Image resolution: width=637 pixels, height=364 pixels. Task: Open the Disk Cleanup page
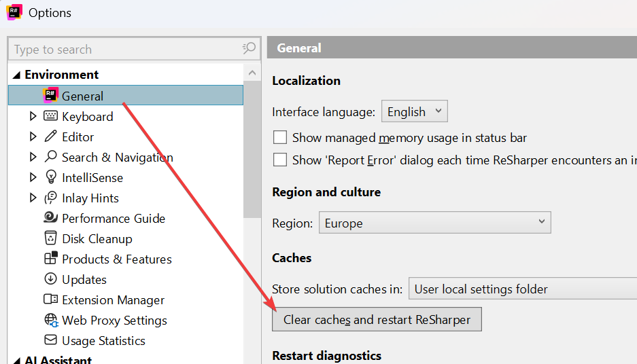97,238
